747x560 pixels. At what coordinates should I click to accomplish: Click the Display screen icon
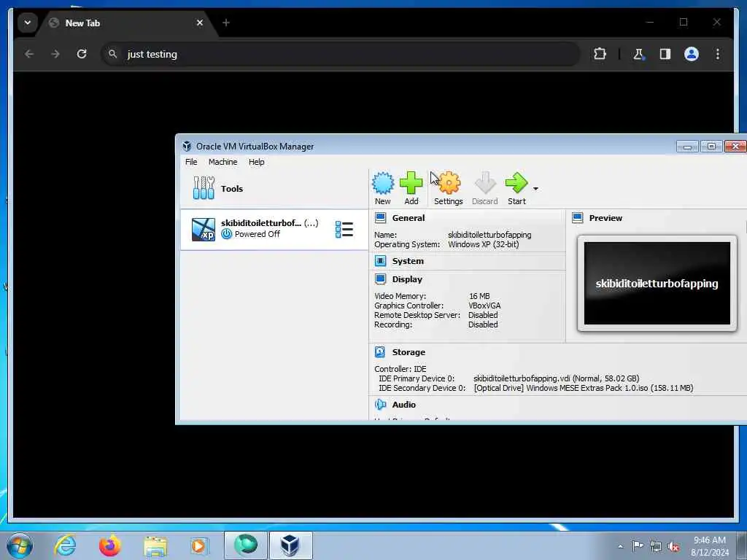pyautogui.click(x=380, y=279)
